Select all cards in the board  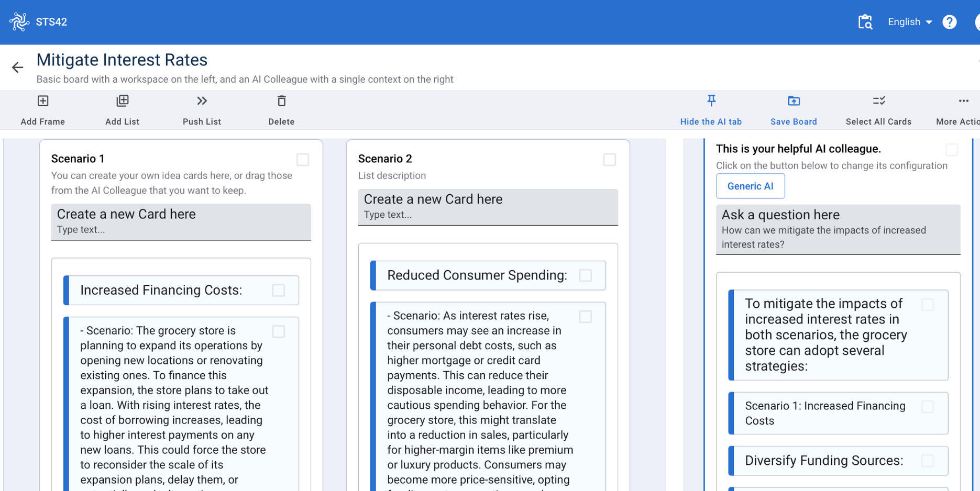point(878,101)
